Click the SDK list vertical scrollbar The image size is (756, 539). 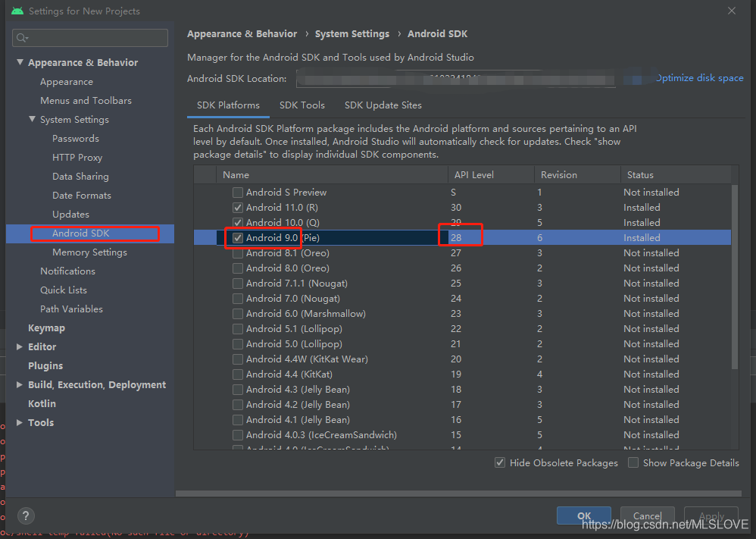click(735, 277)
